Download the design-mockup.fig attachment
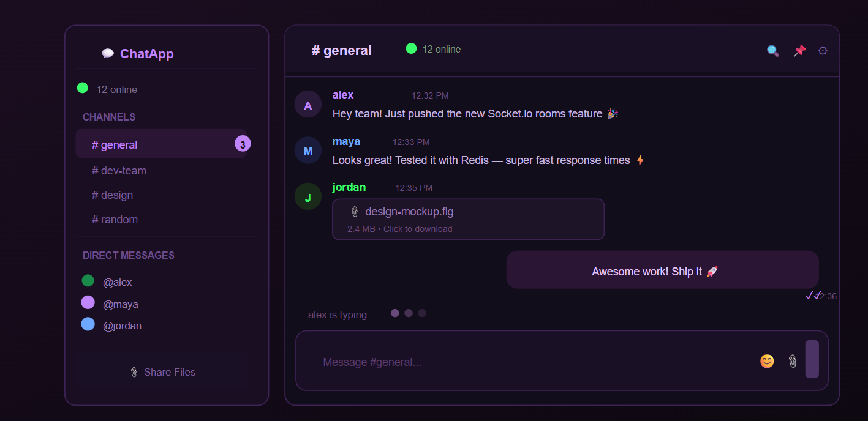This screenshot has width=868, height=421. click(x=468, y=219)
